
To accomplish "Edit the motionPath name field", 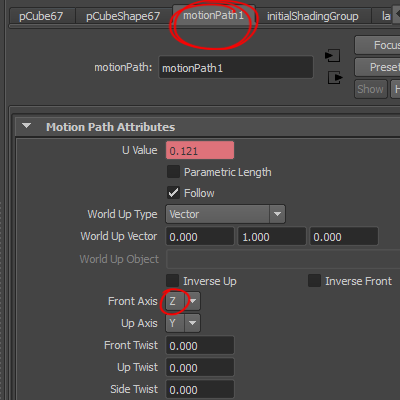I will coord(236,67).
